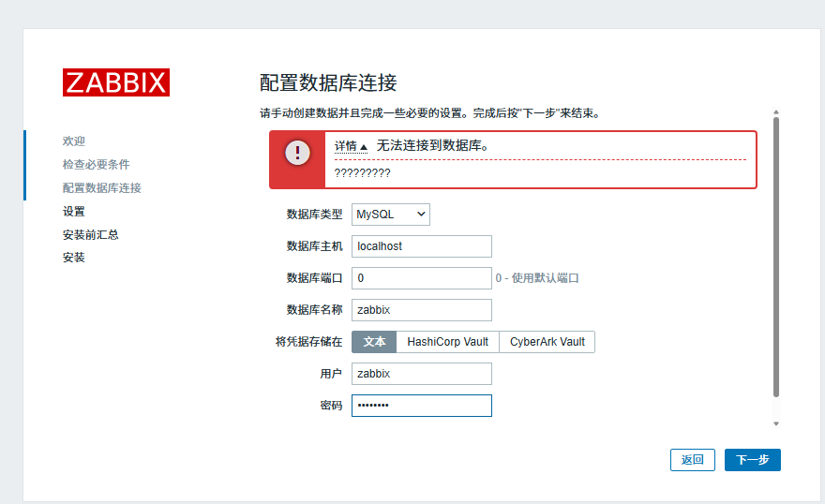
Task: Click the 密码 password field
Action: (422, 406)
